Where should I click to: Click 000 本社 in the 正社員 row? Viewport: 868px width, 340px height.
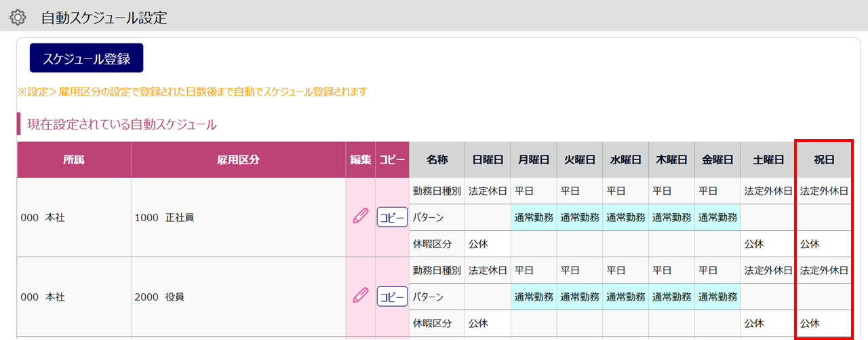click(74, 217)
